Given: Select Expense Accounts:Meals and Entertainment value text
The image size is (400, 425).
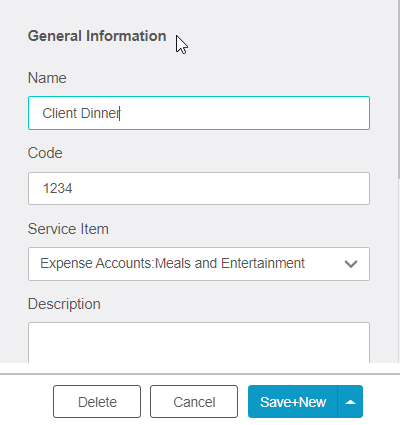Looking at the screenshot, I should coord(172,263).
